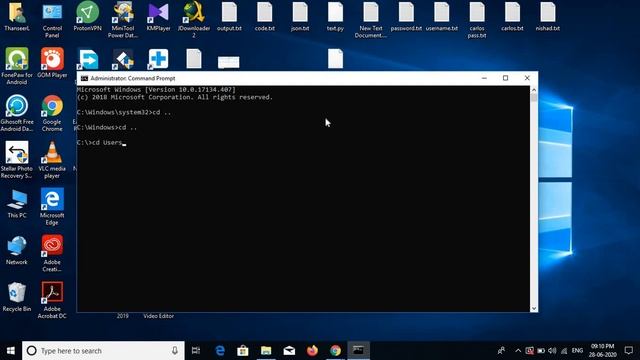Open clock showing 09:10 PM
The width and height of the screenshot is (640, 360).
603,351
